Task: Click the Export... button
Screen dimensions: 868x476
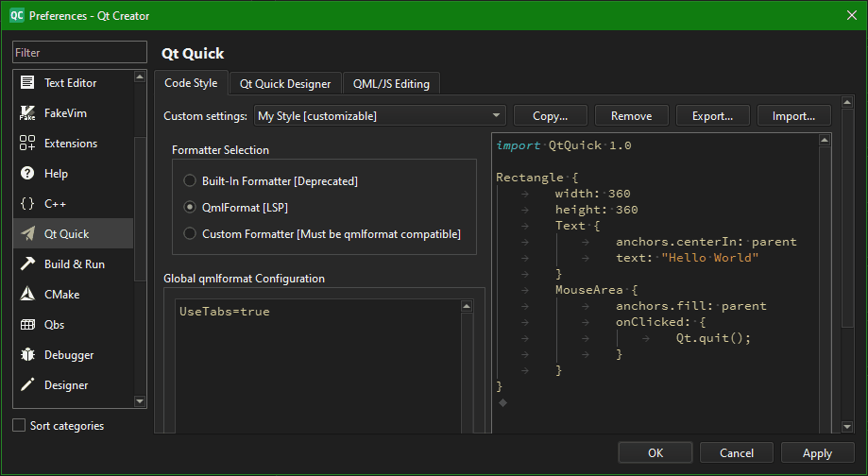Action: point(712,115)
